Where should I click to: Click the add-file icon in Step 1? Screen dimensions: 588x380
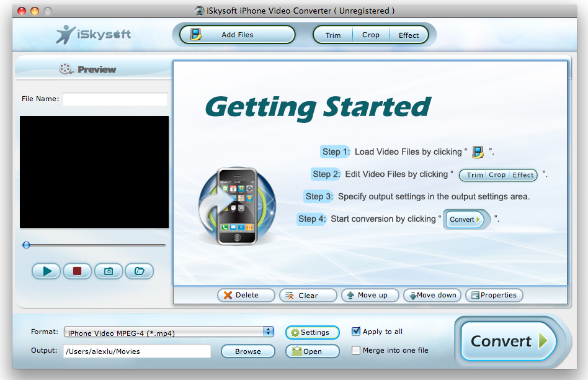coord(478,152)
